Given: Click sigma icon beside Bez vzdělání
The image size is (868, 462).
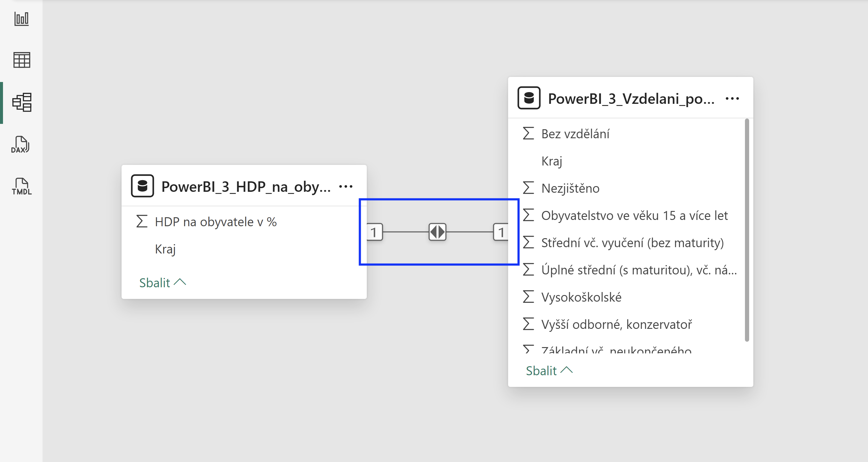Looking at the screenshot, I should (528, 133).
